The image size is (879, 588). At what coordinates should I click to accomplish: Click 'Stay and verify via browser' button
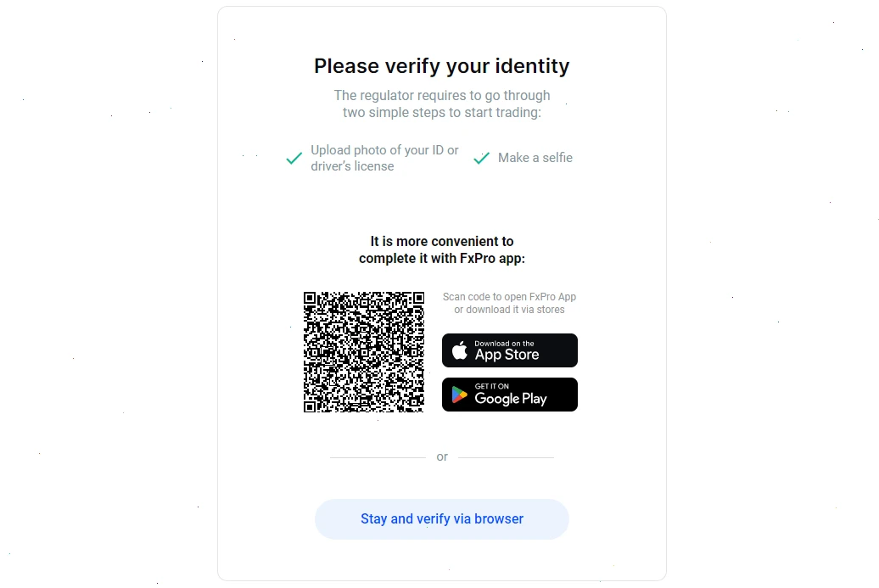pos(441,518)
